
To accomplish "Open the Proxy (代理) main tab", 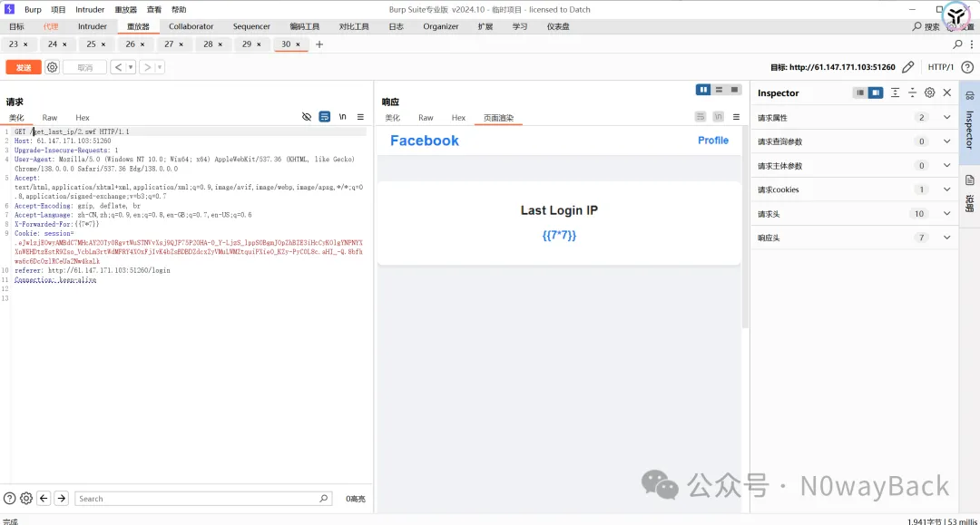I will pos(51,27).
